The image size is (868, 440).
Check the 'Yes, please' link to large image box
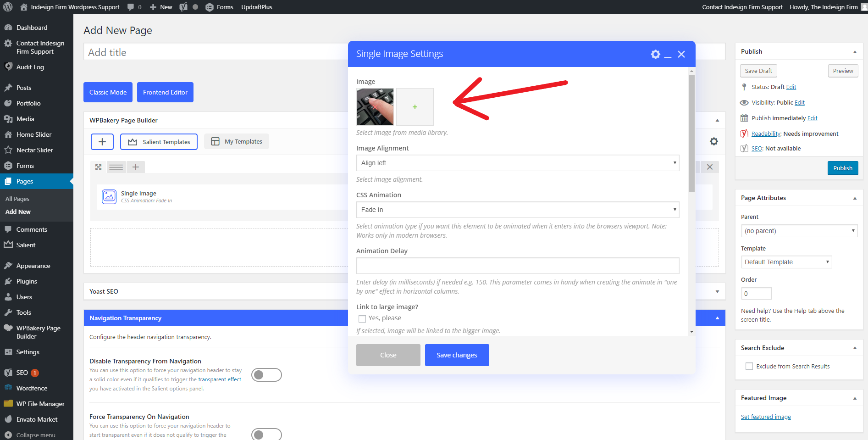362,318
